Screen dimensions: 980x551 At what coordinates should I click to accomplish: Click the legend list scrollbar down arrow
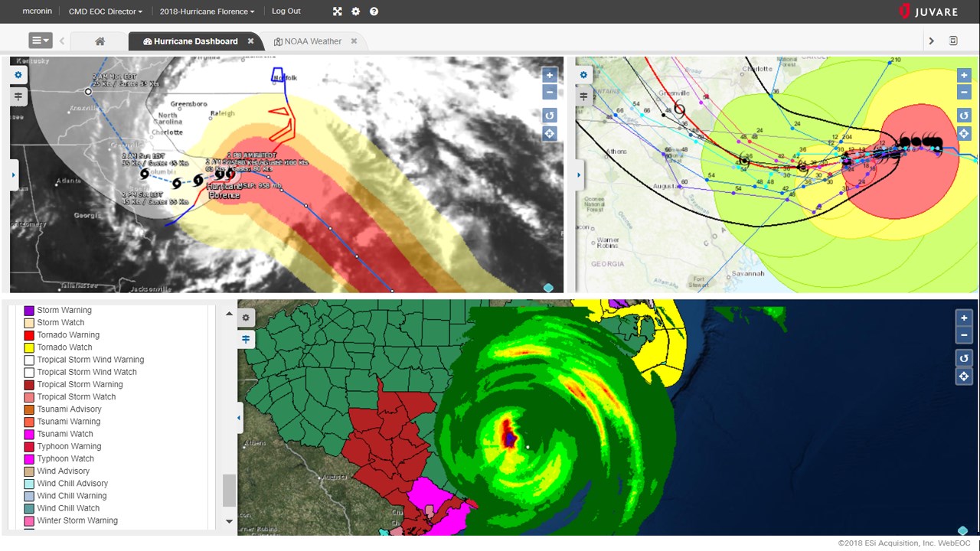229,521
